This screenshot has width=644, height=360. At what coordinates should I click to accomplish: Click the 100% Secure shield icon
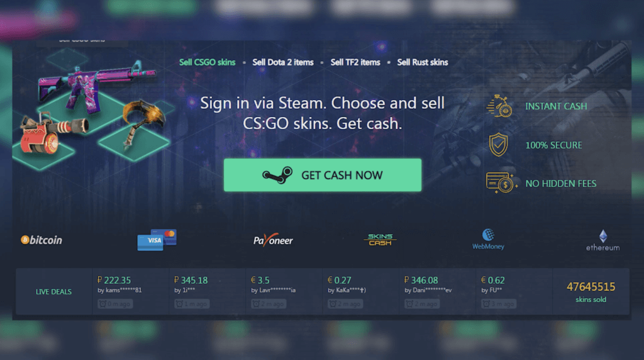(498, 145)
